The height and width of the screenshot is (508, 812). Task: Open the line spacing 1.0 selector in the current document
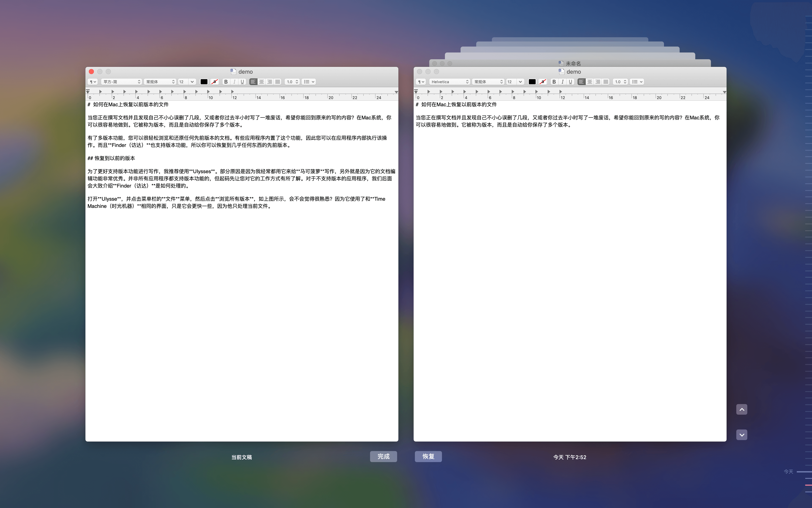[x=292, y=82]
